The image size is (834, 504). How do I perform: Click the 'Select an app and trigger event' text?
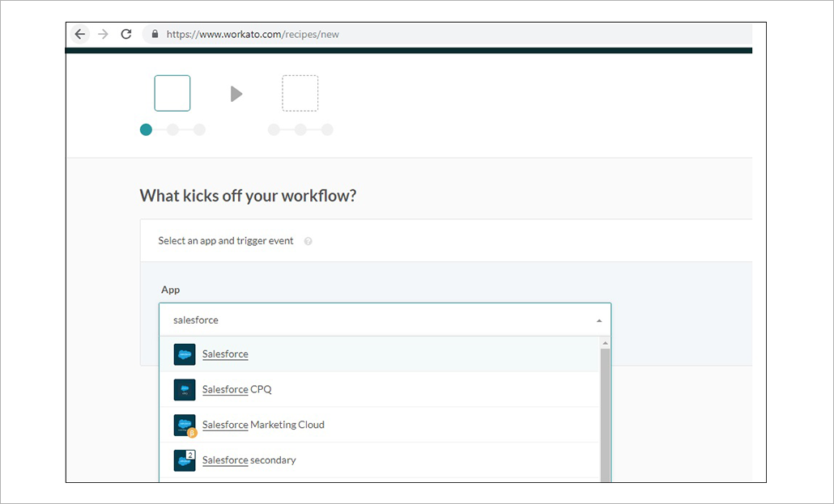pyautogui.click(x=226, y=241)
